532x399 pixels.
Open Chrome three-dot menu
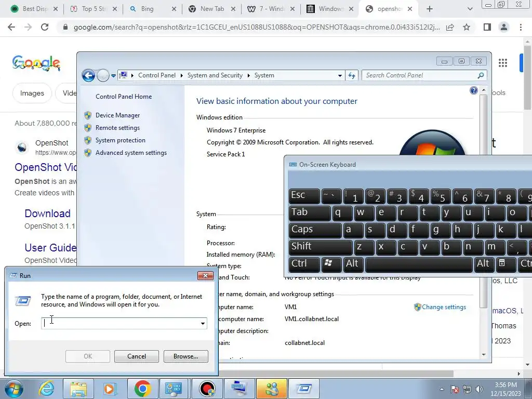[521, 27]
